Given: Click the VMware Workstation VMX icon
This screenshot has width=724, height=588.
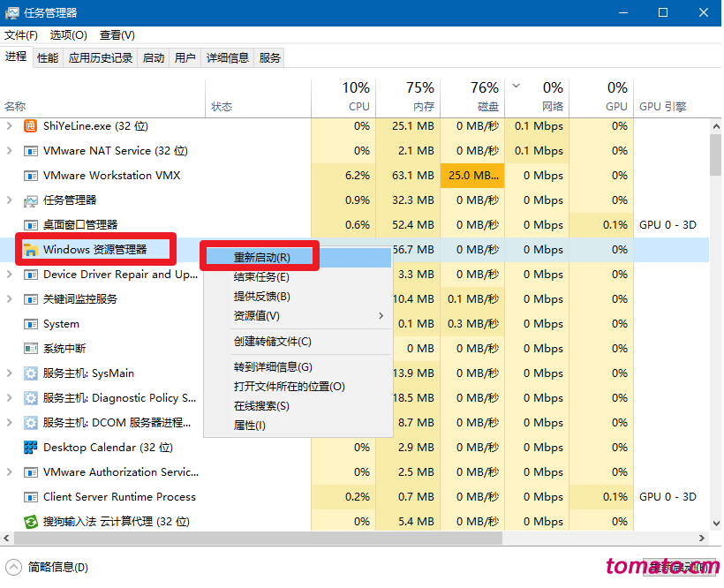Looking at the screenshot, I should 31,176.
